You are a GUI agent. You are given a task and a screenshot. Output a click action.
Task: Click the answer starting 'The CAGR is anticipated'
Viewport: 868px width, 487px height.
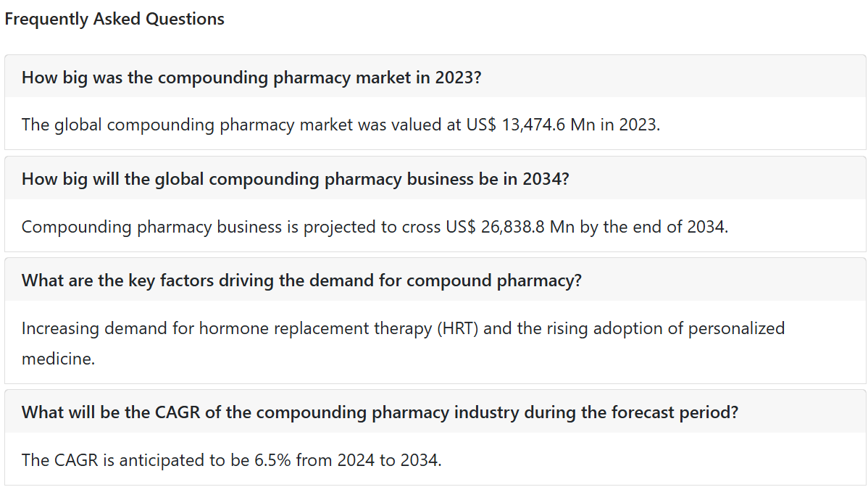tap(231, 460)
